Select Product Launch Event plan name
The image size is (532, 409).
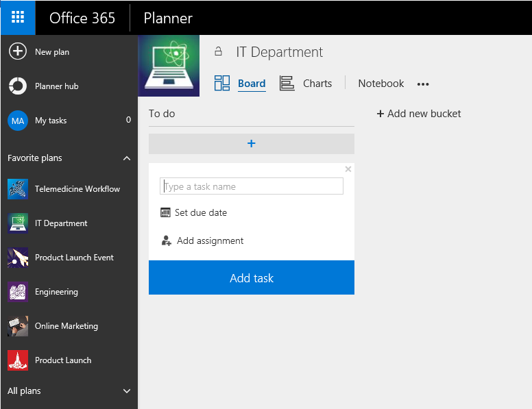[74, 258]
